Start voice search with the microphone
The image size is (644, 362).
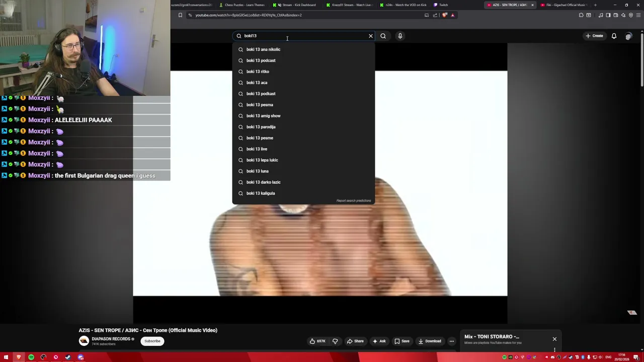(400, 36)
